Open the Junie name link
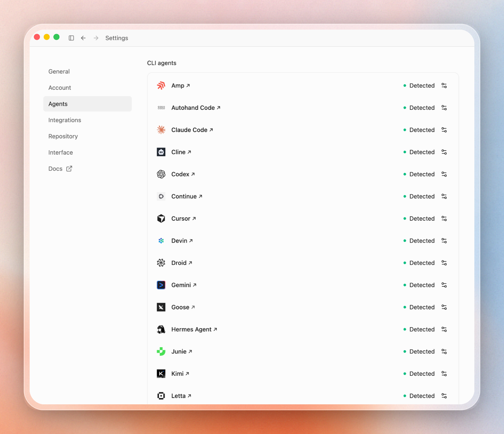 pyautogui.click(x=182, y=352)
